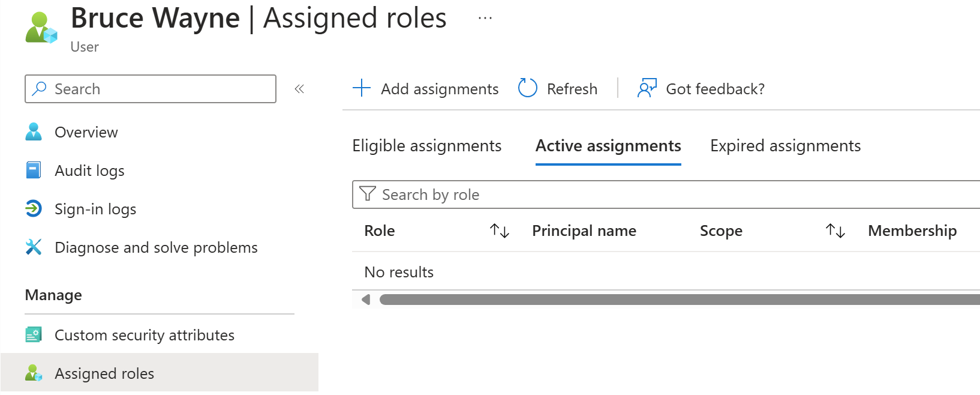980x395 pixels.
Task: Sort the table by Role column arrows
Action: (x=499, y=231)
